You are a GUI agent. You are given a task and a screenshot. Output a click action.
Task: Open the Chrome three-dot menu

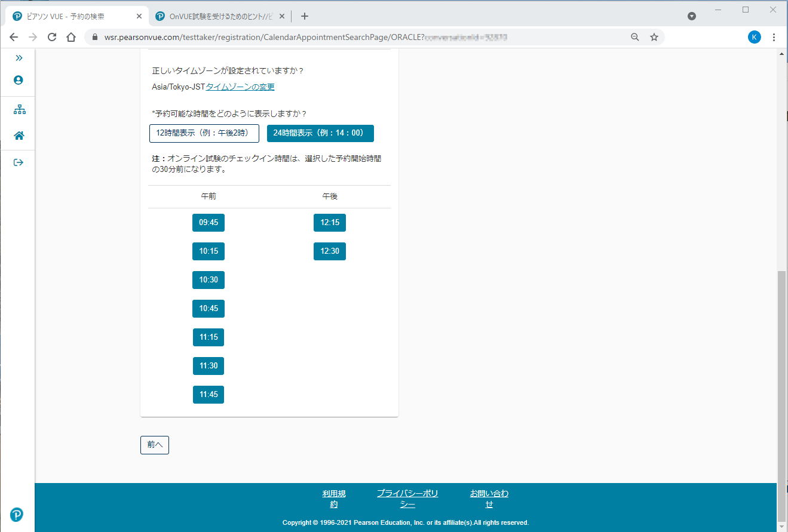coord(774,37)
